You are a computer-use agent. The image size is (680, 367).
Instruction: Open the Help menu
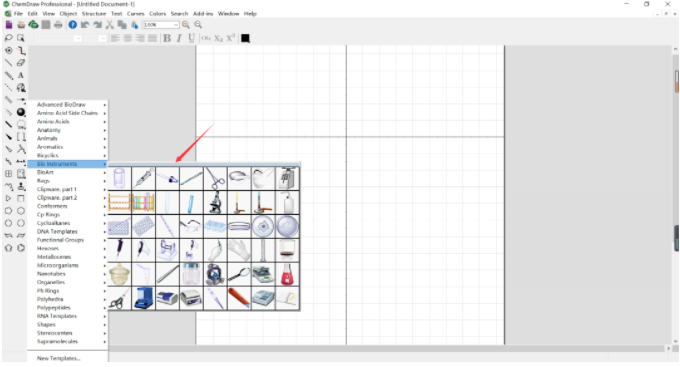[x=250, y=14]
